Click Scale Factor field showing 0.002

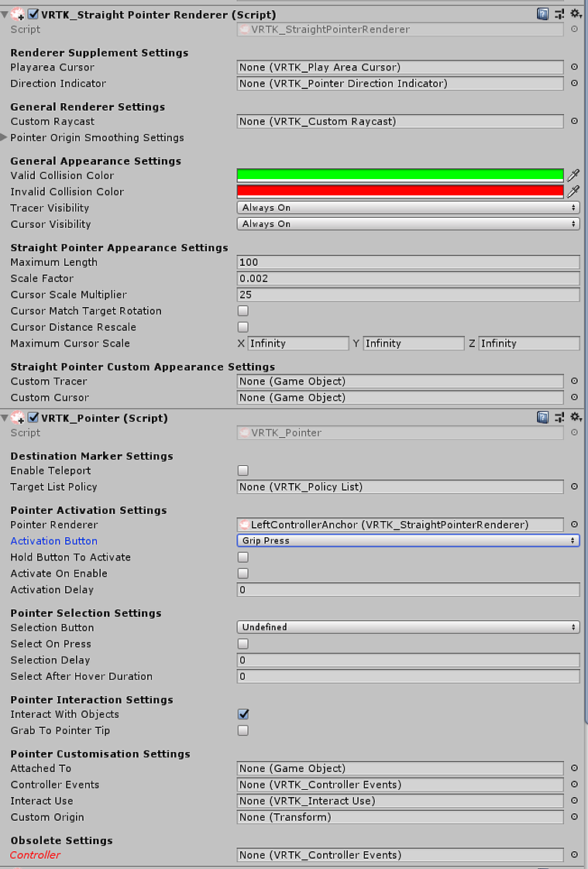tap(408, 278)
